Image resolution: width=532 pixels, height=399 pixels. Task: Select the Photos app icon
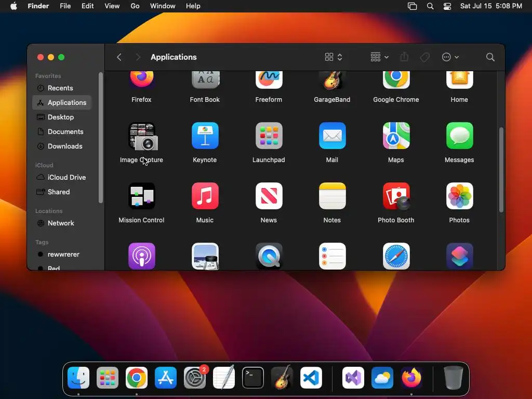459,196
